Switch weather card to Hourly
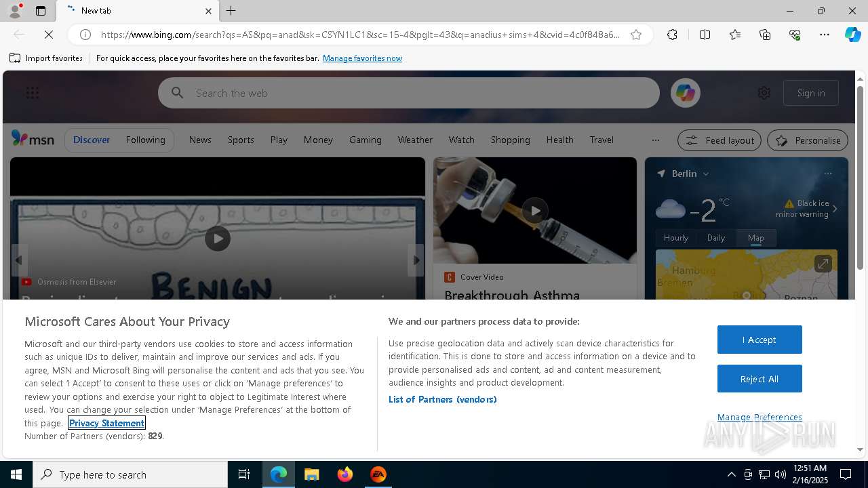Viewport: 868px width, 488px height. [676, 238]
